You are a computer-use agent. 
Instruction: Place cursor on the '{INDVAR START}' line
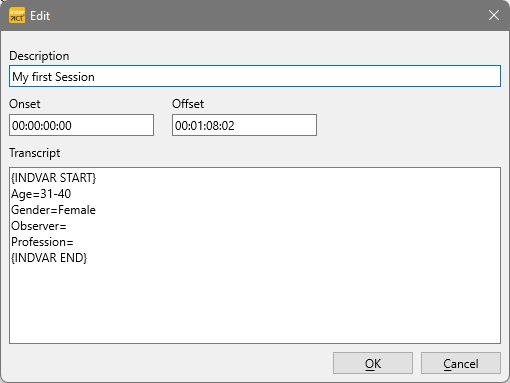pos(54,178)
